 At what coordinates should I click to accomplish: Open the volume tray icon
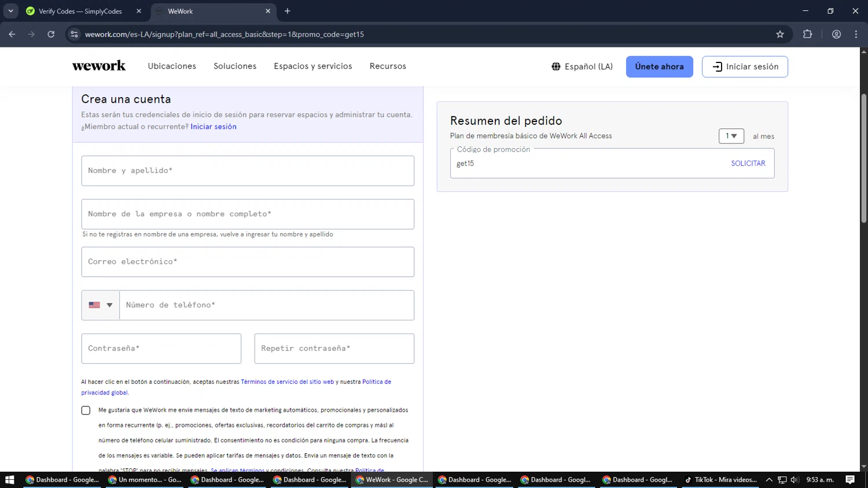(795, 480)
